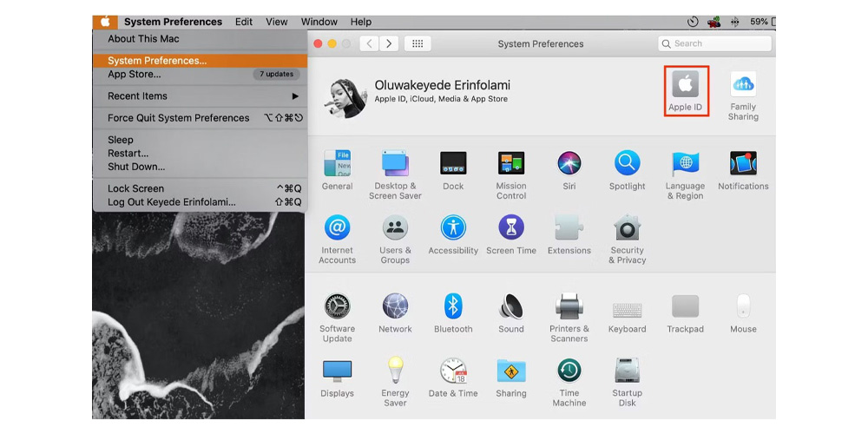The image size is (868, 434).
Task: Open Notifications preferences
Action: [743, 170]
